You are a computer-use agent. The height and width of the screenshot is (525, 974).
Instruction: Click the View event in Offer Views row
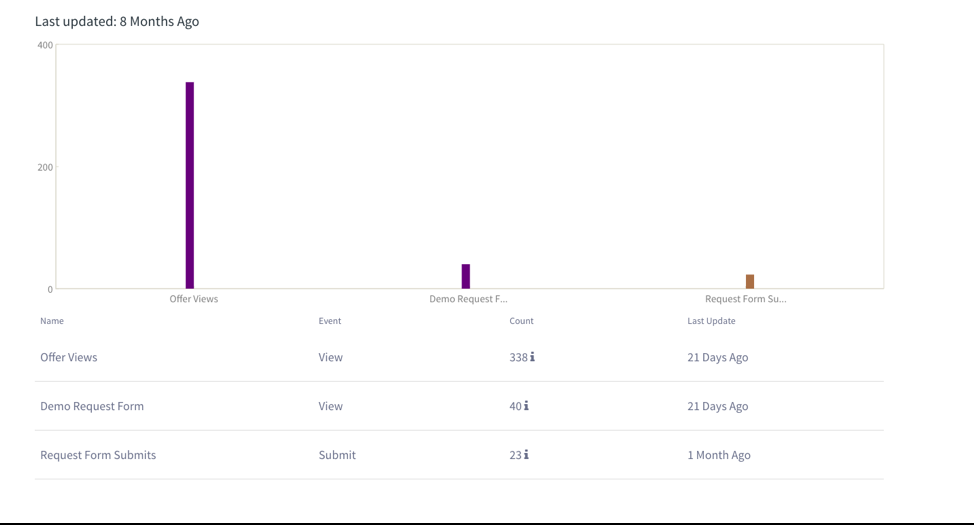point(331,357)
